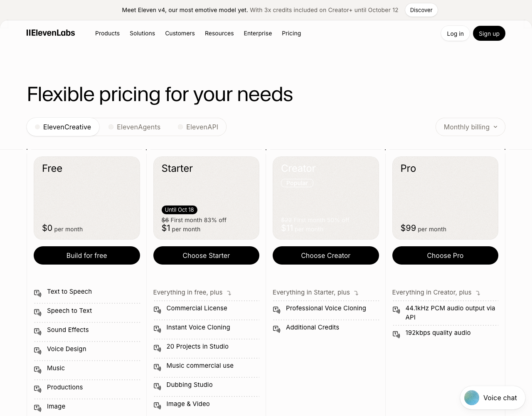Expand 'Everything in free, plus' arrow
The height and width of the screenshot is (416, 532).
[x=229, y=293]
